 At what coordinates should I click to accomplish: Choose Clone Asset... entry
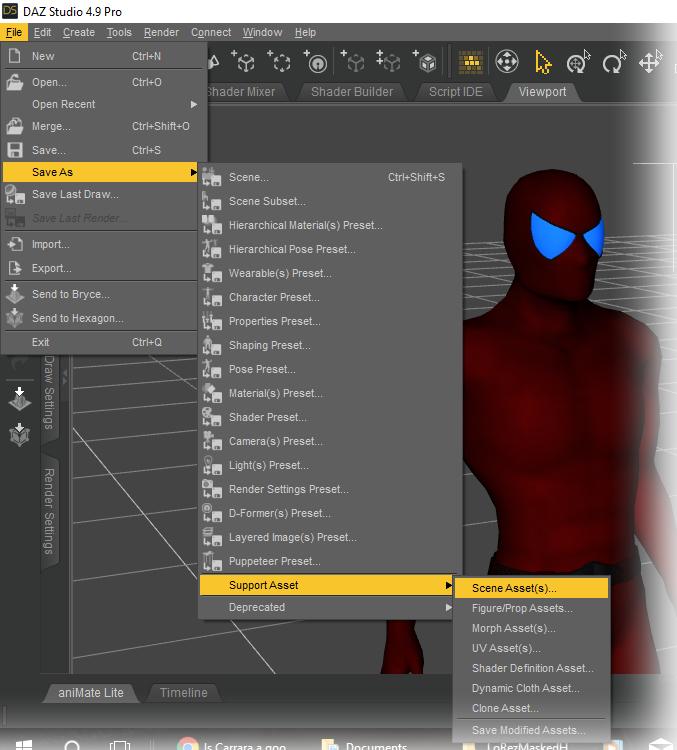[531, 708]
